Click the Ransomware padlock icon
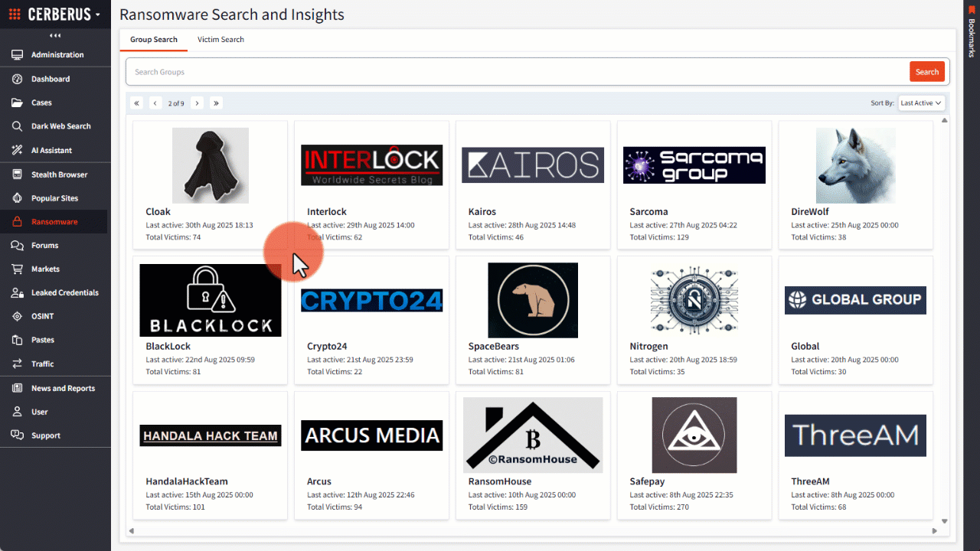The height and width of the screenshot is (551, 980). point(17,222)
